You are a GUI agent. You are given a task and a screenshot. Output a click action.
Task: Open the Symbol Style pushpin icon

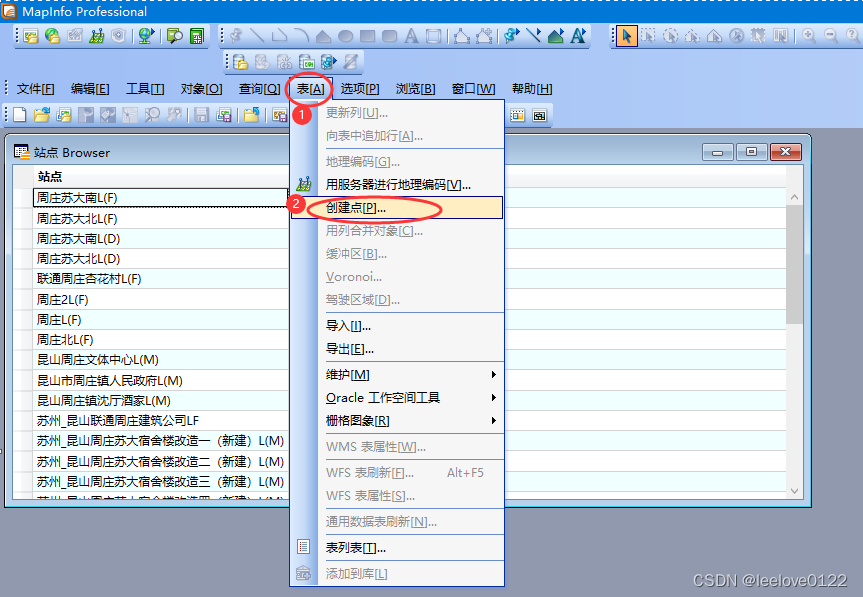(x=512, y=36)
